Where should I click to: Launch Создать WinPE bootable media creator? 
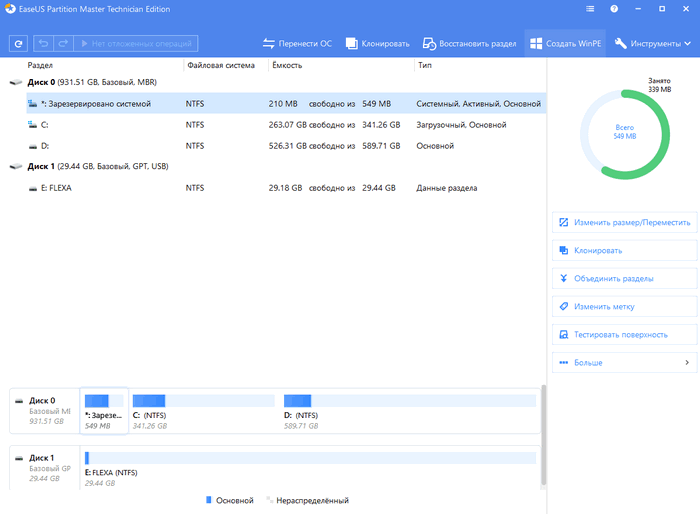[566, 44]
